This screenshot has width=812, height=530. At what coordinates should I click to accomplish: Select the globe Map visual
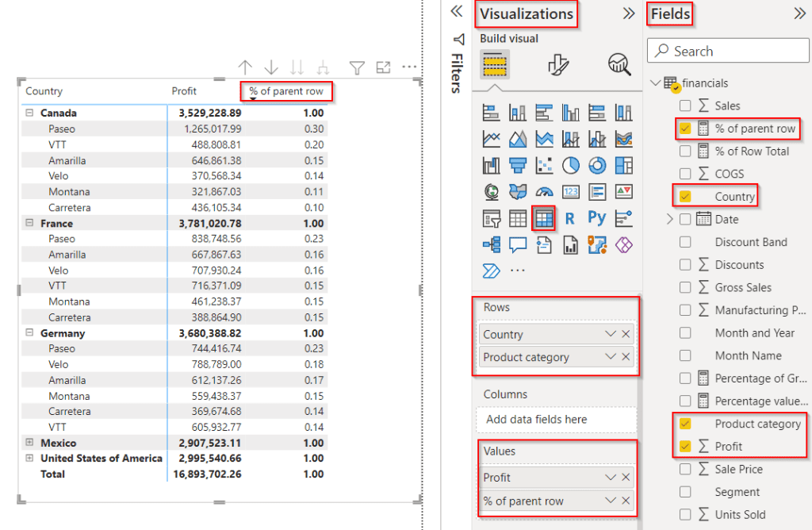coord(491,192)
